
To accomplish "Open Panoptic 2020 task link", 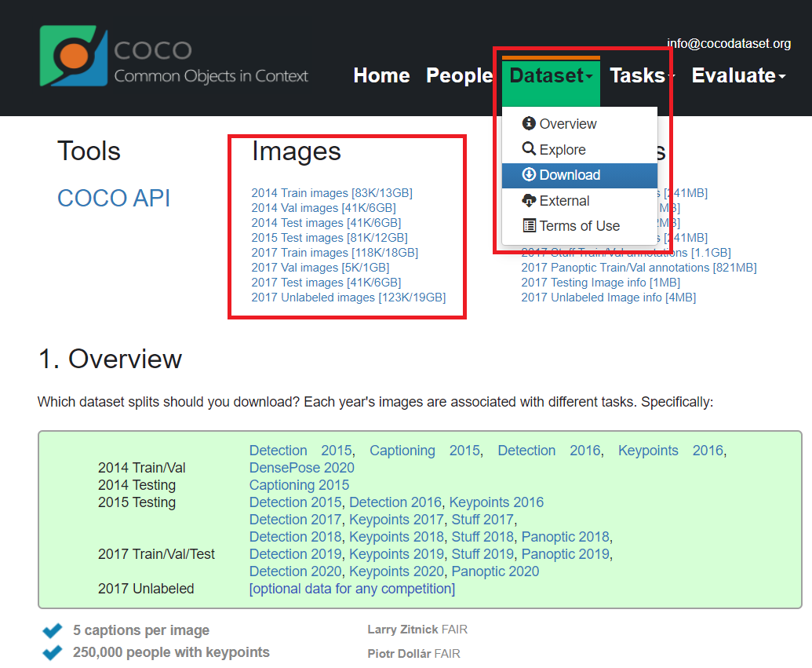I will 495,571.
